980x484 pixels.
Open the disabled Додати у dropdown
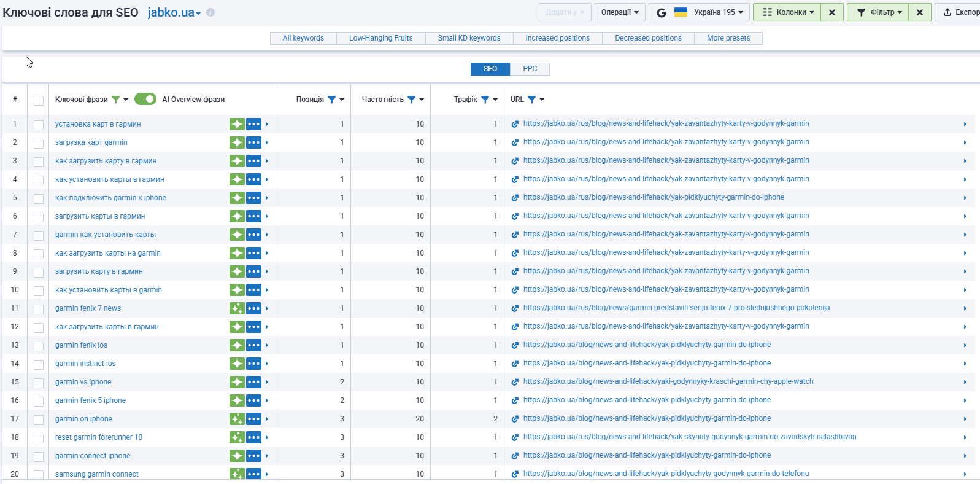coord(565,12)
